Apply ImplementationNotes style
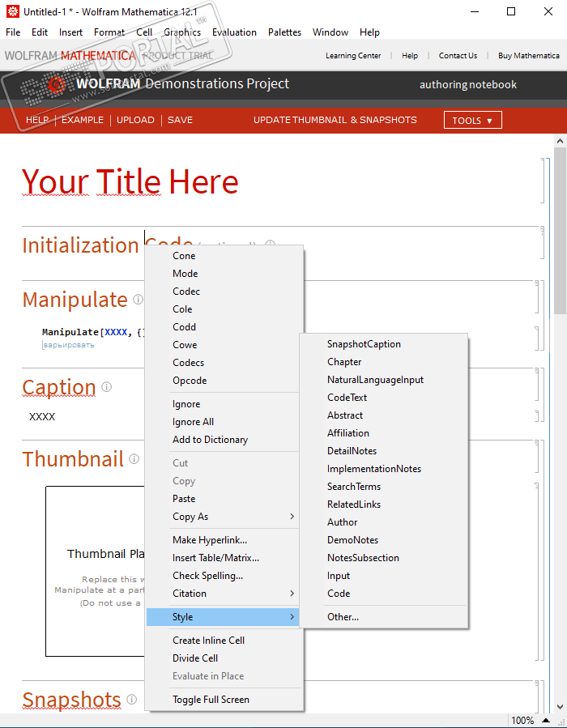The width and height of the screenshot is (567, 728). (x=384, y=469)
